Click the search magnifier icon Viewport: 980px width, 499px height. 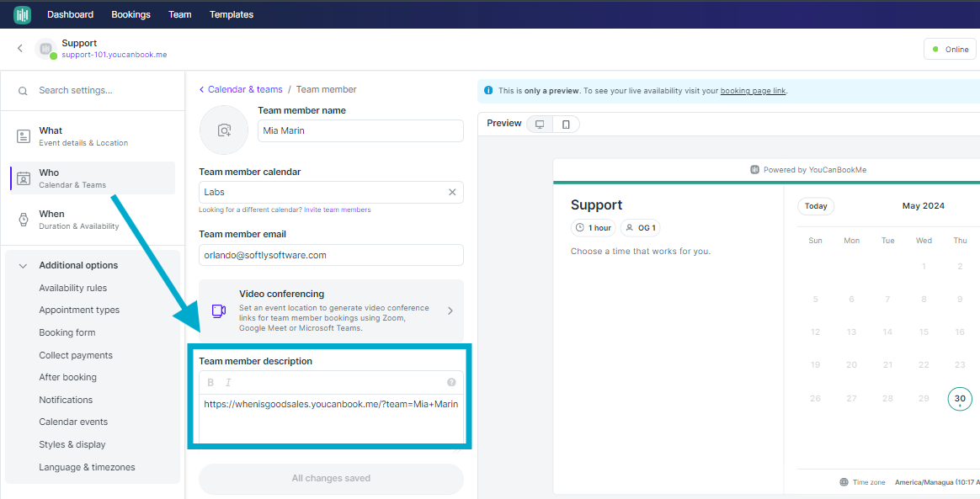[x=23, y=91]
